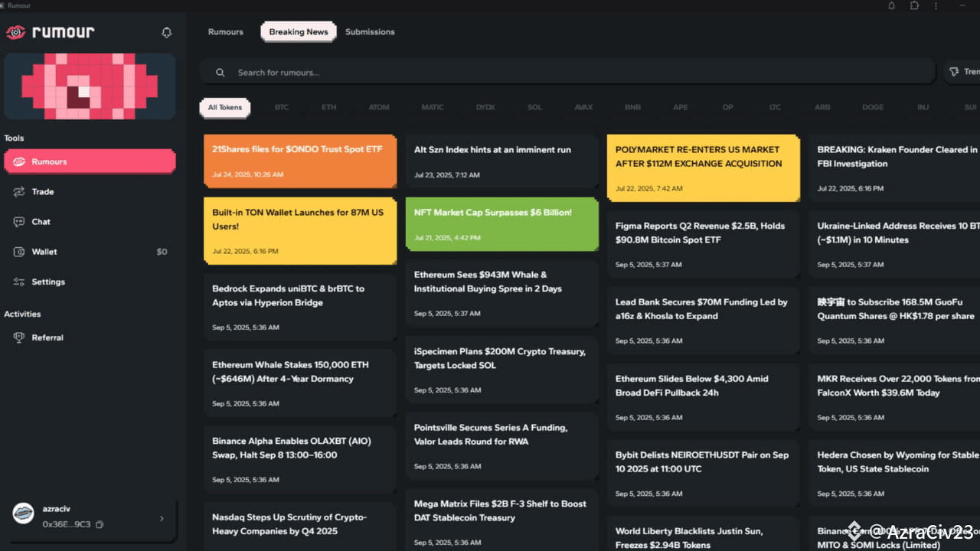The height and width of the screenshot is (551, 980).
Task: Open Ethereum Sees $943M Whale card
Action: point(502,293)
